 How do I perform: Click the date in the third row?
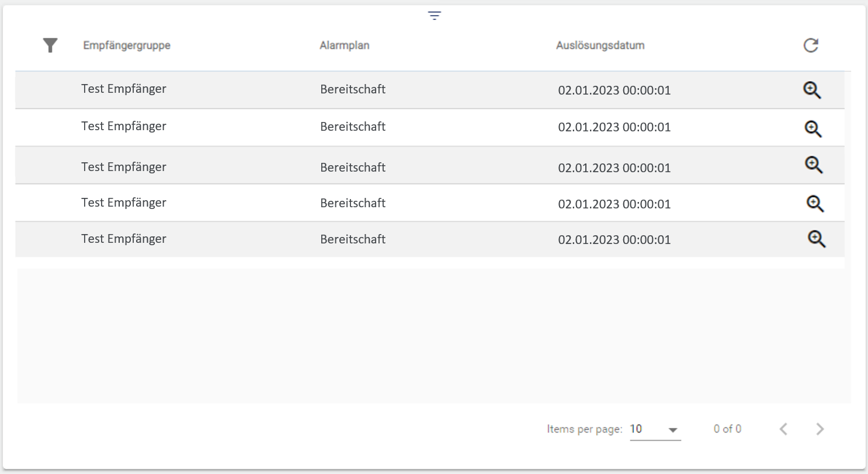(x=614, y=168)
